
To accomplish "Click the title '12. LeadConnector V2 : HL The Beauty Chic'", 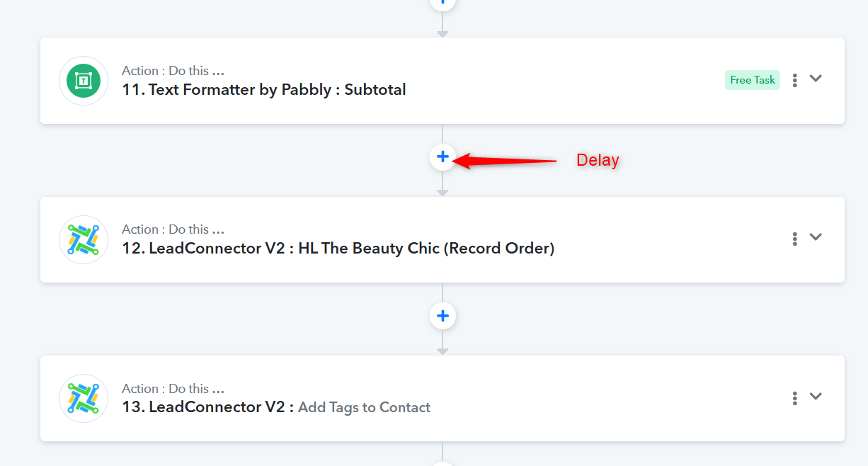I will (x=338, y=249).
